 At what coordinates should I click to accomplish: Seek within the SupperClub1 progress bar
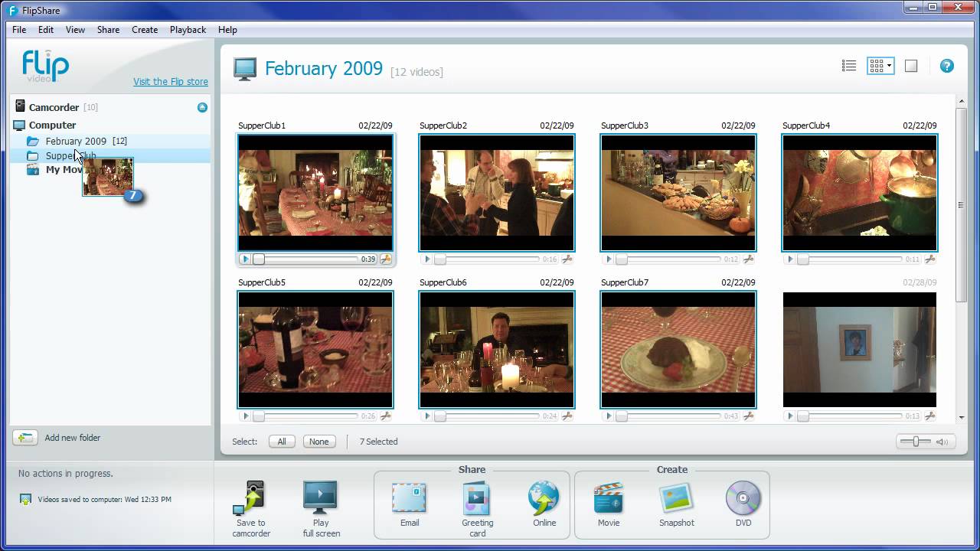pos(305,259)
